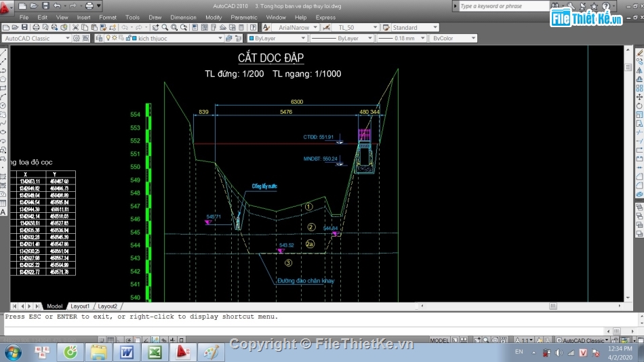Open the File menu

point(24,17)
